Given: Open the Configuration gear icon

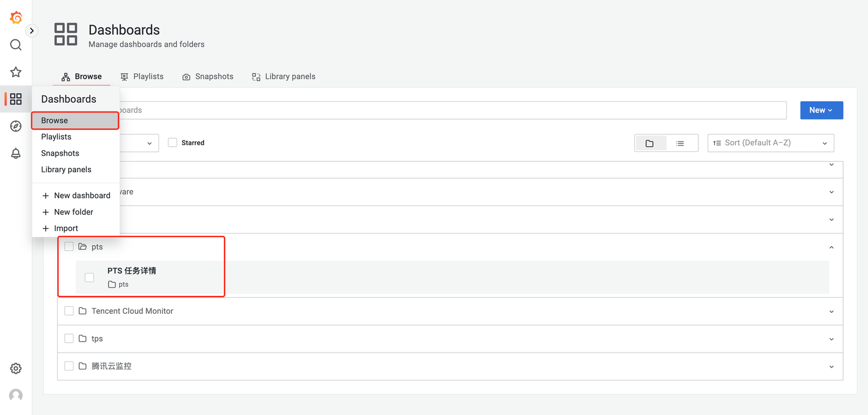Looking at the screenshot, I should click(16, 368).
